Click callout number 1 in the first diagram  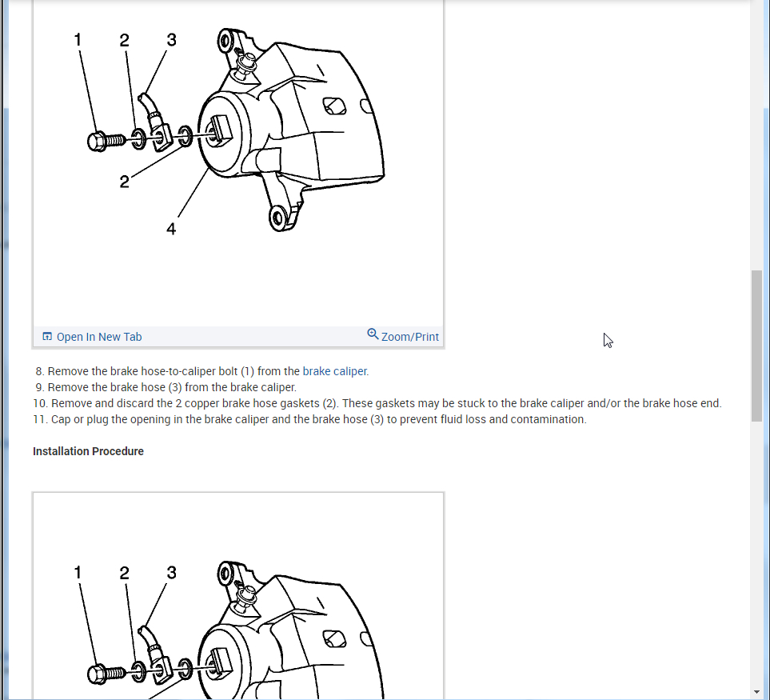click(x=78, y=40)
